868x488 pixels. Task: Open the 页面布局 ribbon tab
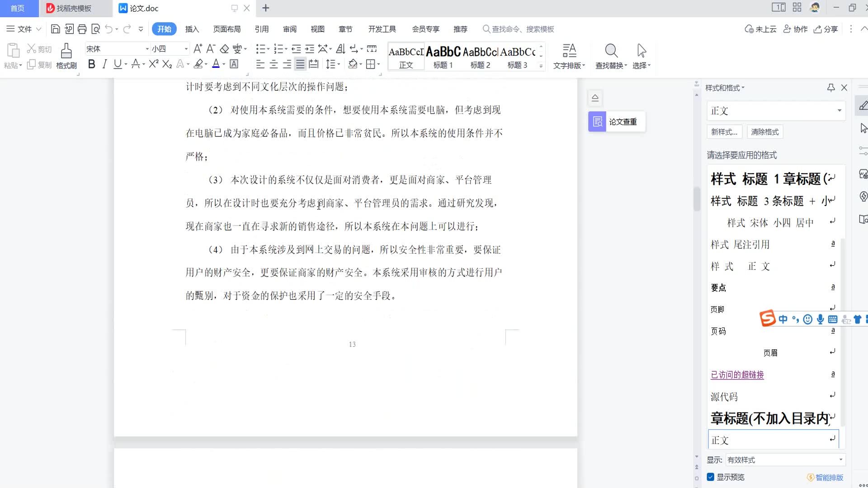[x=226, y=29]
